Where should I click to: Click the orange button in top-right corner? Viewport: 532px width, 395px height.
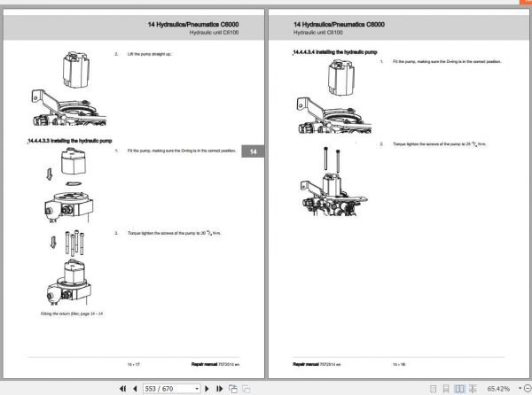click(x=526, y=2)
